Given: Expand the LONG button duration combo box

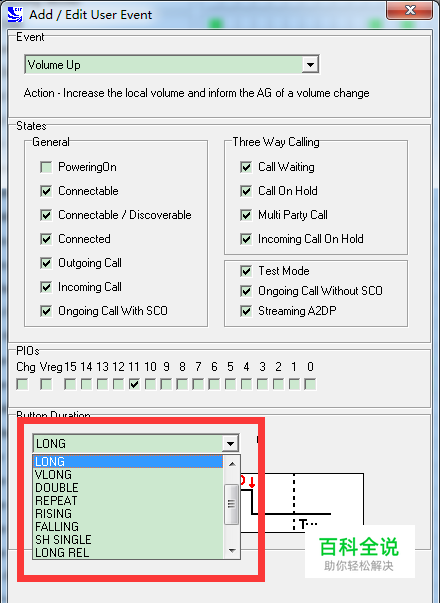Looking at the screenshot, I should 230,443.
